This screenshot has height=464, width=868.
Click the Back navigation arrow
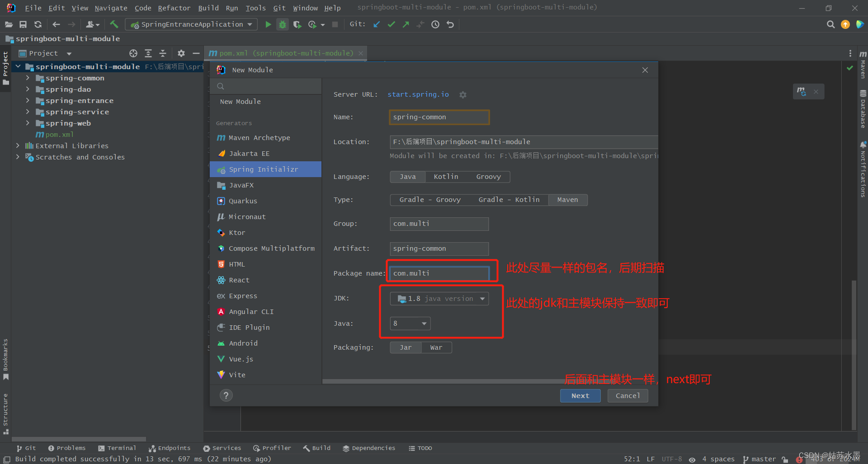pyautogui.click(x=57, y=24)
